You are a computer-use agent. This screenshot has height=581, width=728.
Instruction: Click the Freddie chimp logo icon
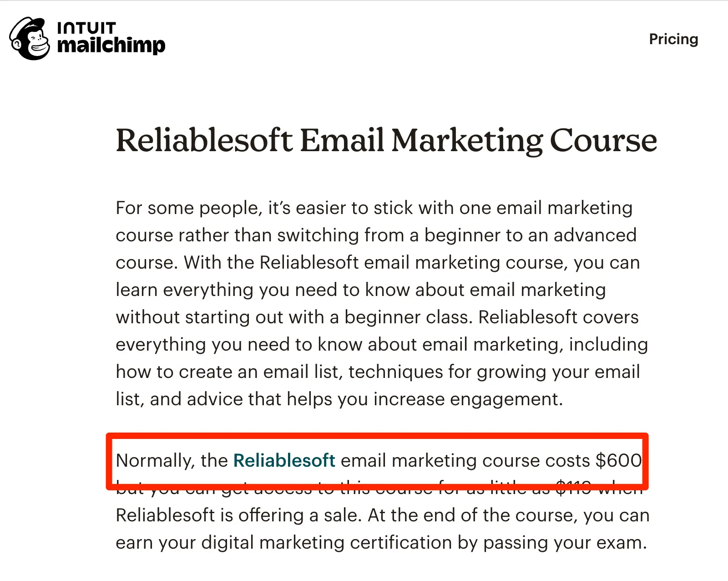click(x=30, y=39)
